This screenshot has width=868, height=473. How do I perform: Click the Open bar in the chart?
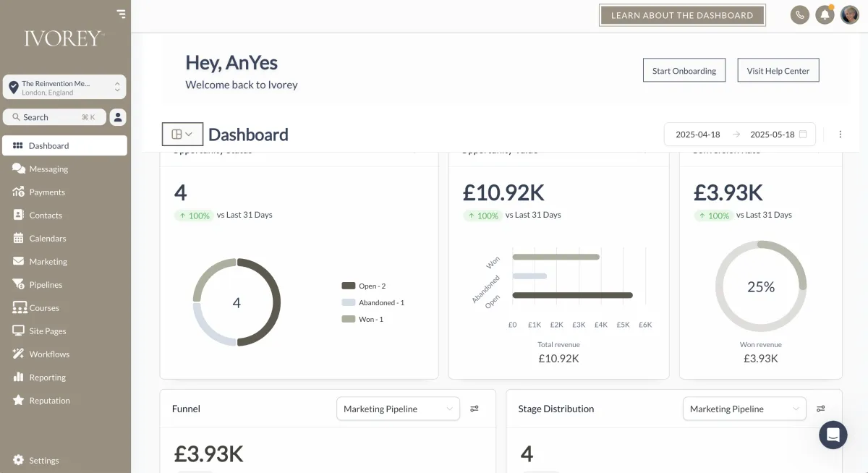tap(572, 295)
